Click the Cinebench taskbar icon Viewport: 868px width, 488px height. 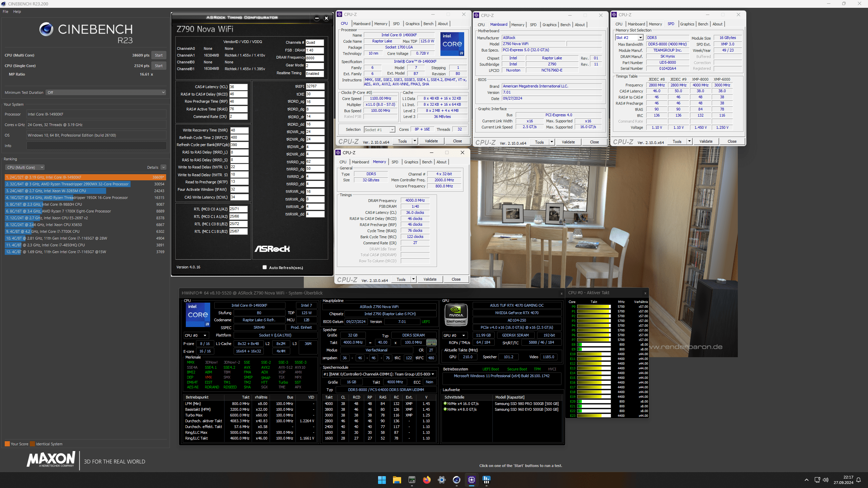[456, 480]
